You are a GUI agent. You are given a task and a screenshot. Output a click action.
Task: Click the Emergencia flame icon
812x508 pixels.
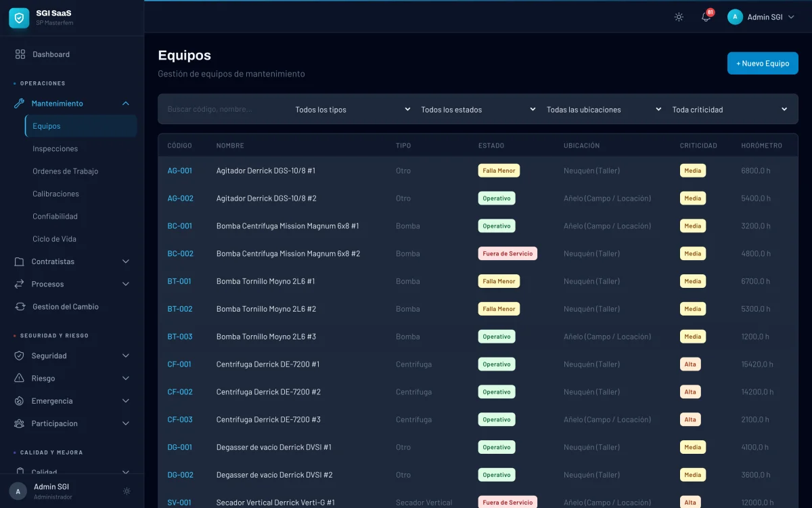[x=19, y=401]
